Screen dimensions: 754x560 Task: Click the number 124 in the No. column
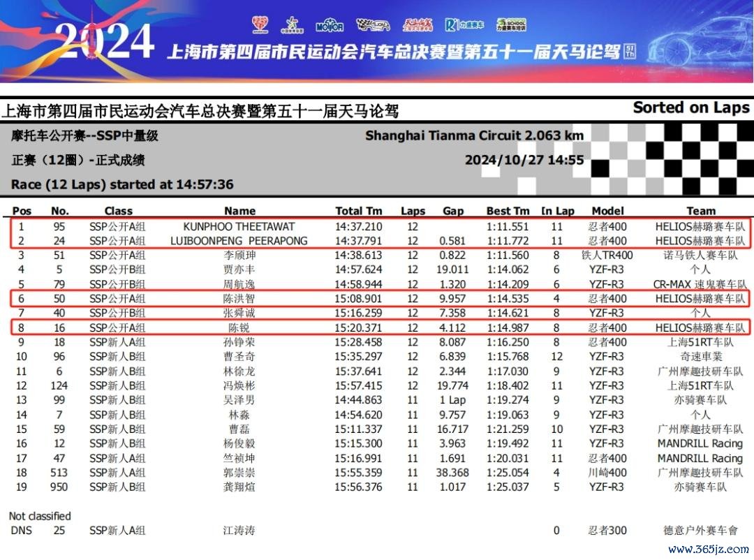coord(59,386)
